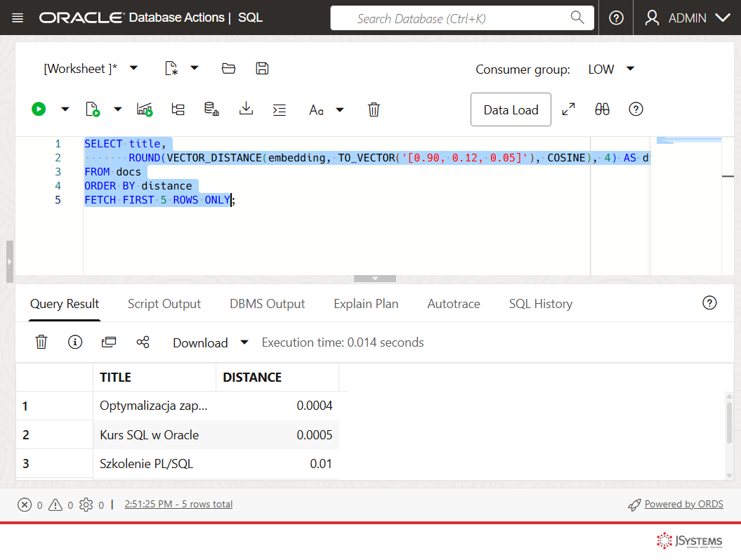Focus the Search Database input field
This screenshot has width=741, height=560.
coord(461,18)
